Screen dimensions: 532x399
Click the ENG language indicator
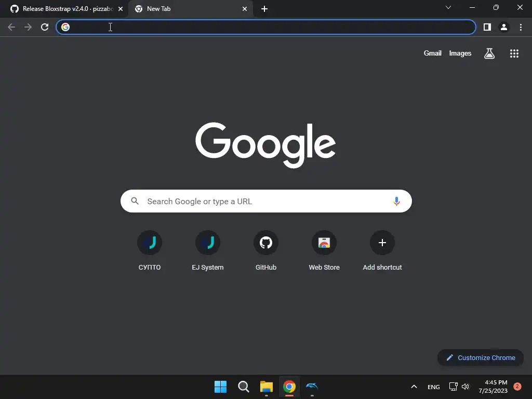434,387
